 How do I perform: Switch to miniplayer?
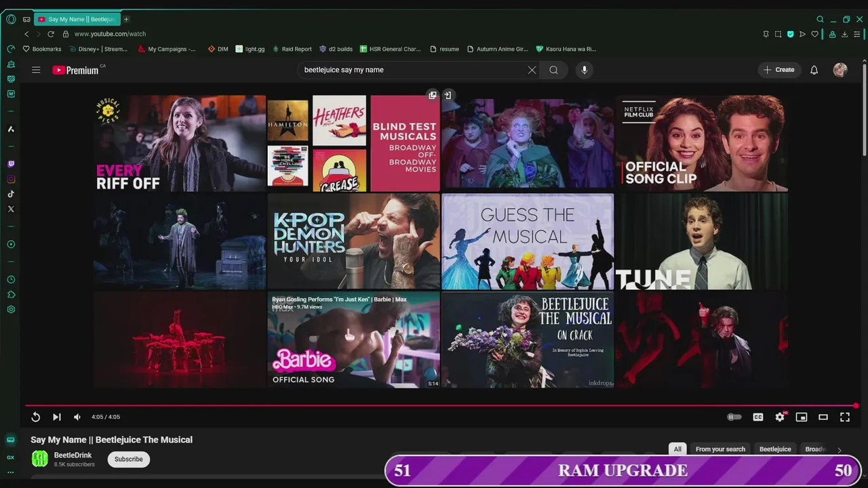pyautogui.click(x=802, y=417)
